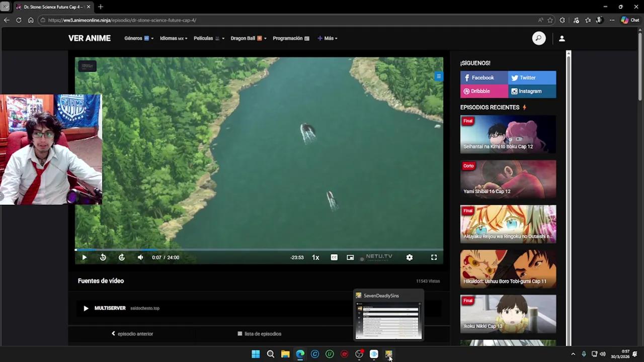Open the Edge settings and more menu

click(x=612, y=20)
